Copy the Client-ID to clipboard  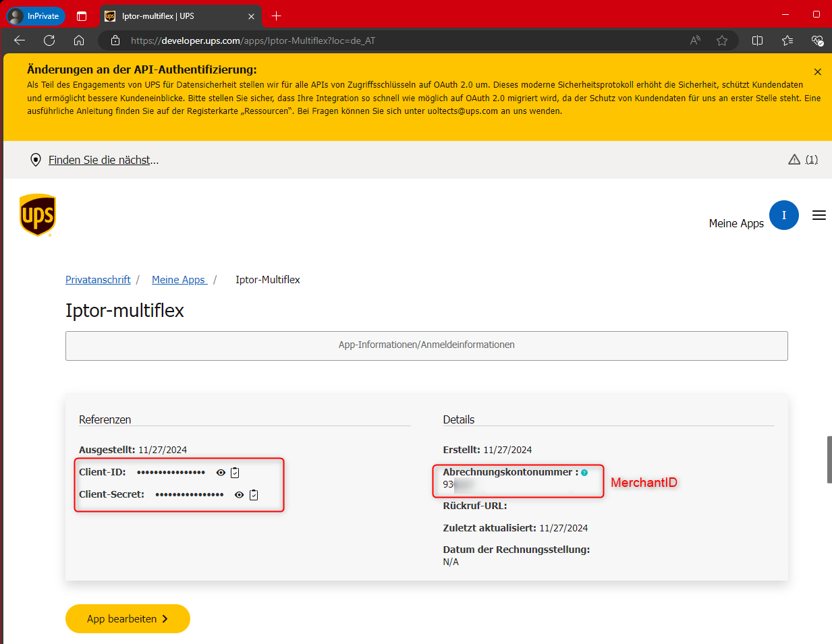coord(235,473)
